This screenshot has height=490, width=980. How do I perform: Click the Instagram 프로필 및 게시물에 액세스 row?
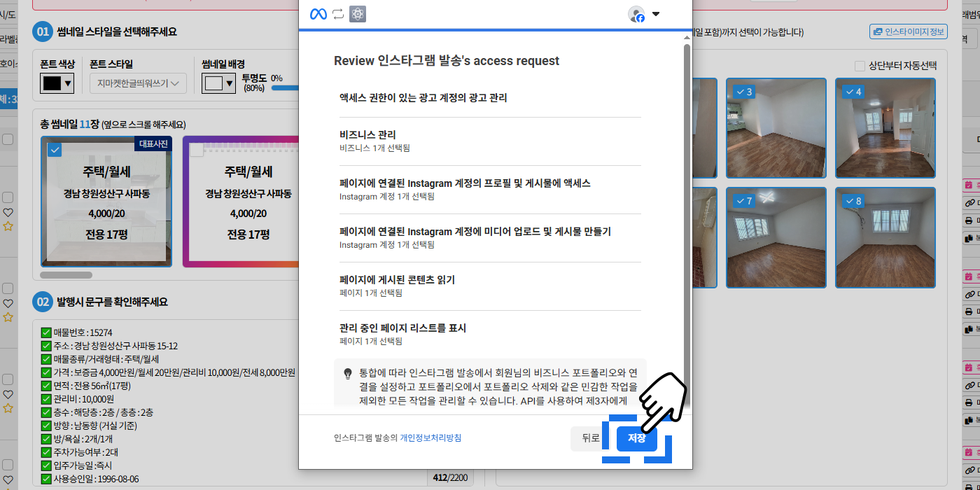(x=490, y=189)
